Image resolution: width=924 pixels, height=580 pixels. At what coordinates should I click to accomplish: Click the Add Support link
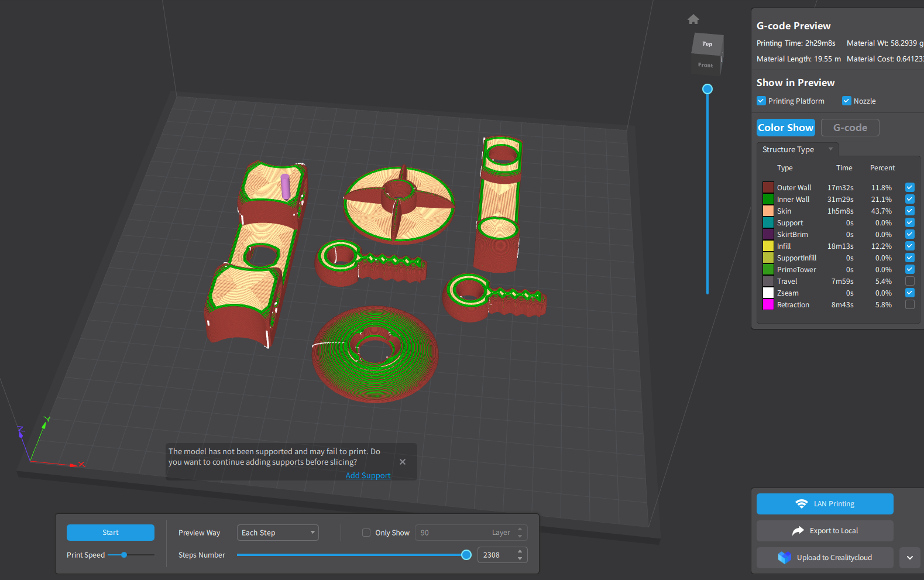tap(368, 475)
